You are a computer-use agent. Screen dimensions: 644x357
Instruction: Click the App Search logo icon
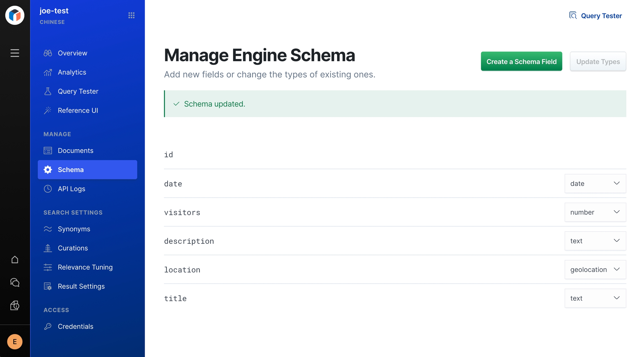click(x=15, y=15)
